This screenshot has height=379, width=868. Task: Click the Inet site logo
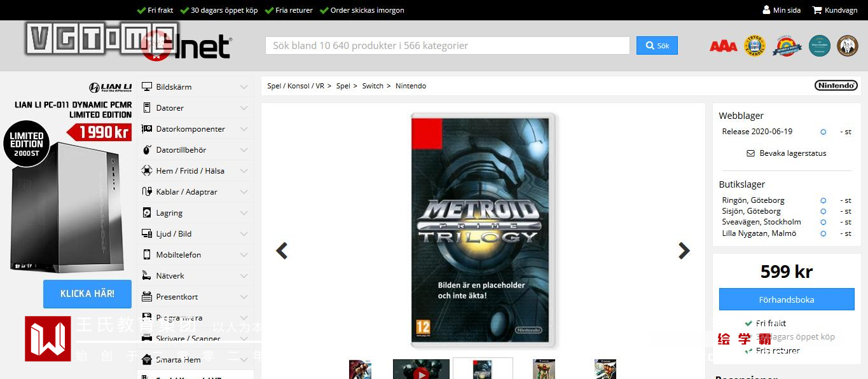pyautogui.click(x=187, y=46)
